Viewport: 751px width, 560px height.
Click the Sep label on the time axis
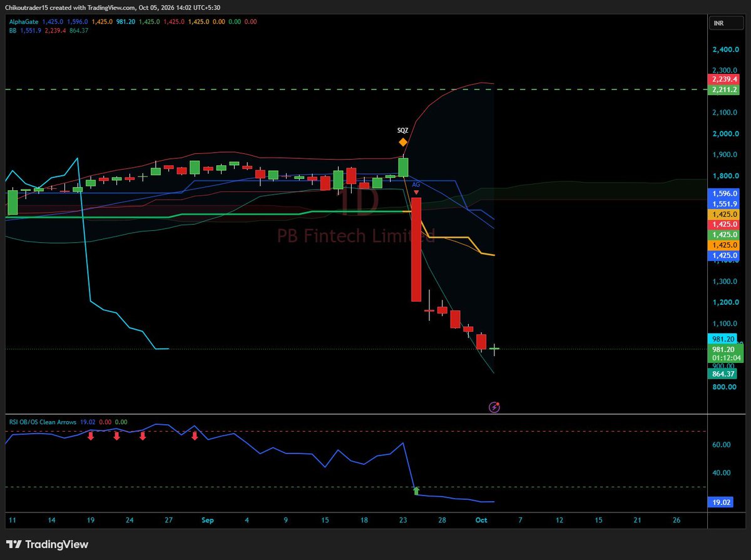coord(208,521)
